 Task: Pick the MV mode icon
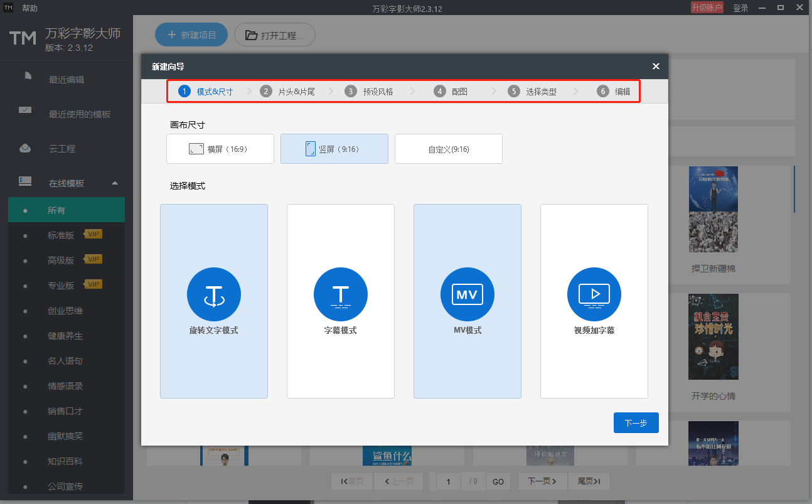click(x=467, y=294)
